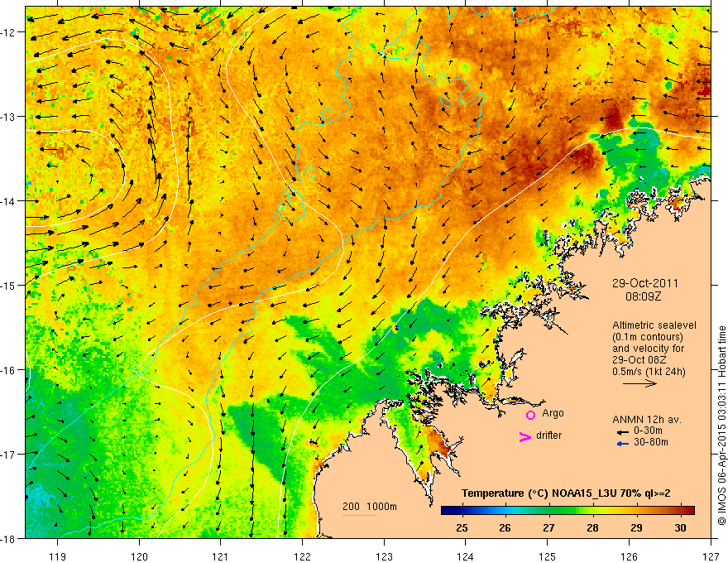Click the '29-Oct-2011' date text
The image size is (728, 563).
tap(645, 283)
